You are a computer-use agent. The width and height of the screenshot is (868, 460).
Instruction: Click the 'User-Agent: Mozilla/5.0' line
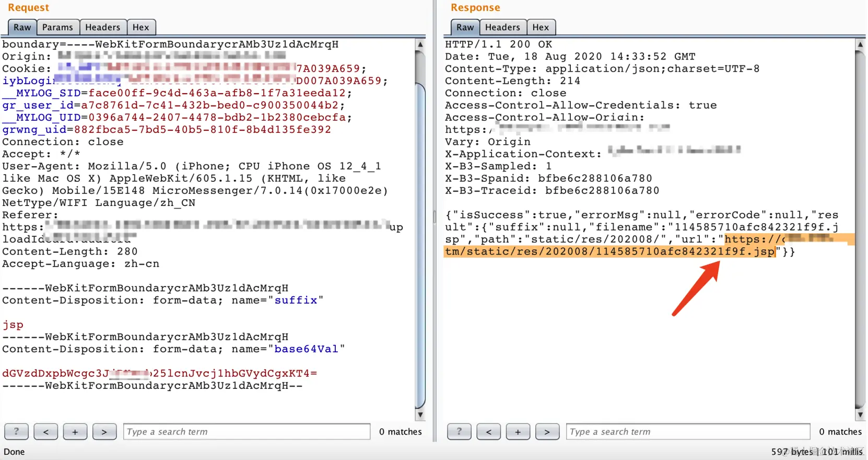[x=192, y=166]
